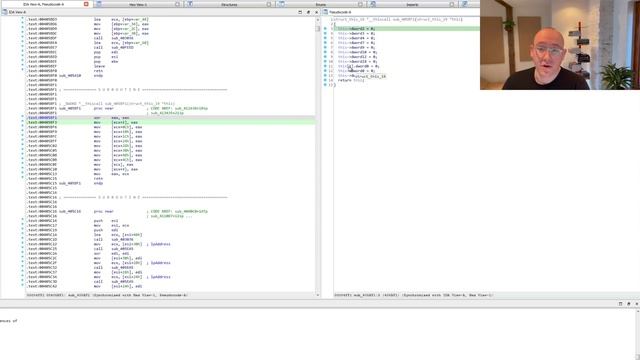Close the IDA View-A, Pseudocode-A tab

tap(86, 4)
